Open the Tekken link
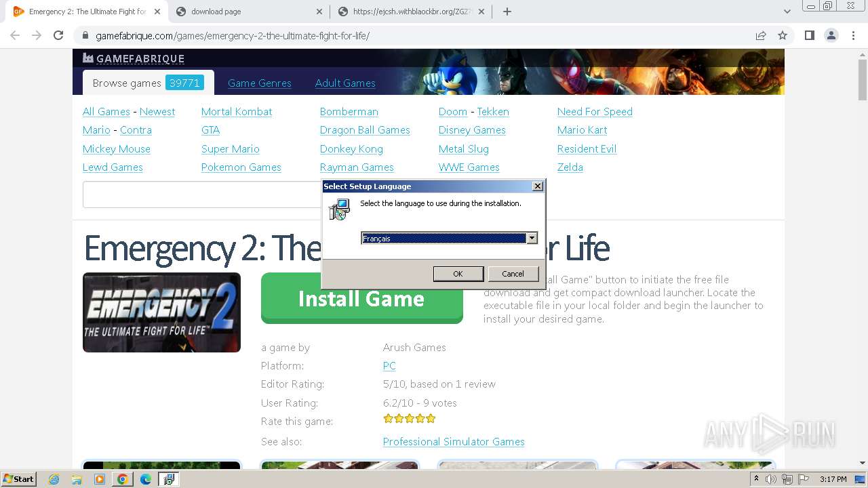This screenshot has width=868, height=488. click(493, 111)
